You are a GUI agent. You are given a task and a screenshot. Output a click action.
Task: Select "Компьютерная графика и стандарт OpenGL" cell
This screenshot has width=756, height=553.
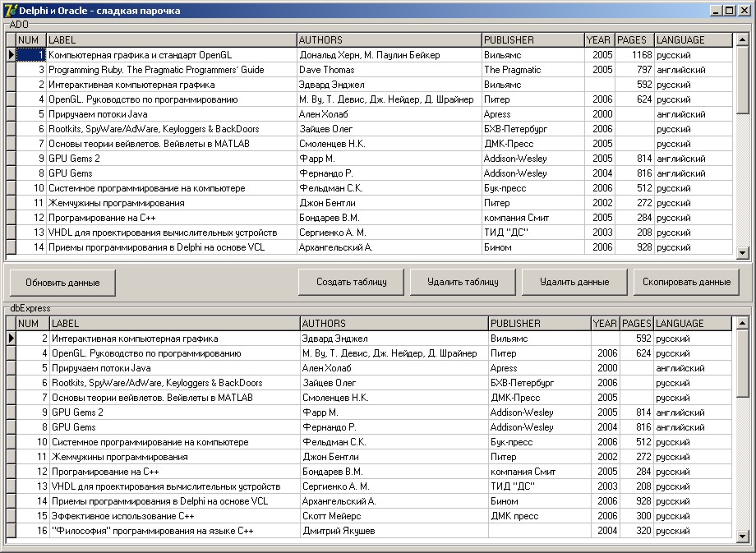pos(172,55)
